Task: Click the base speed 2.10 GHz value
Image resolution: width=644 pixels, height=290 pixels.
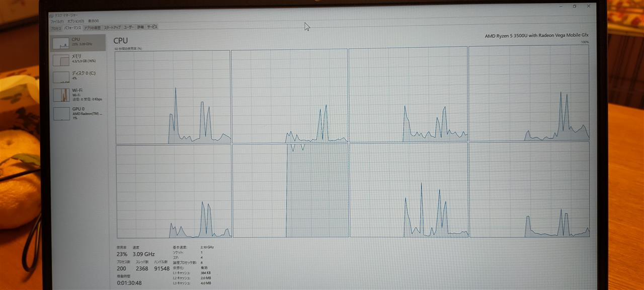Action: [x=207, y=247]
